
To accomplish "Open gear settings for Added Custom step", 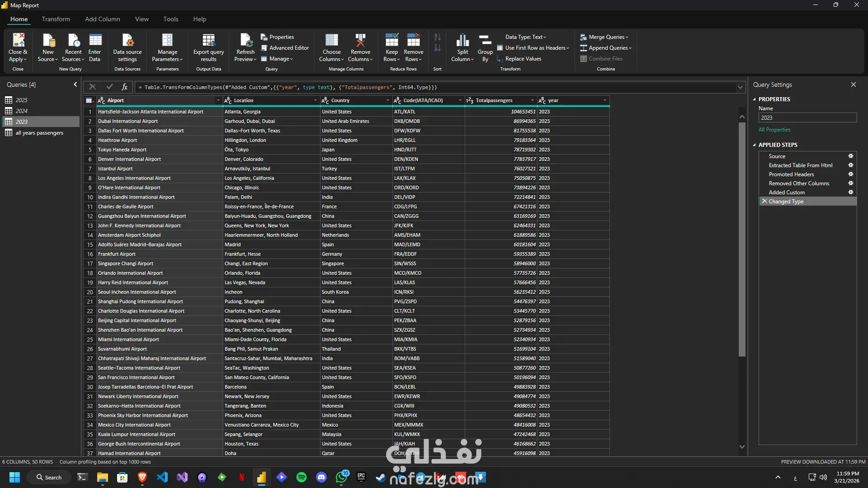I will coord(851,192).
